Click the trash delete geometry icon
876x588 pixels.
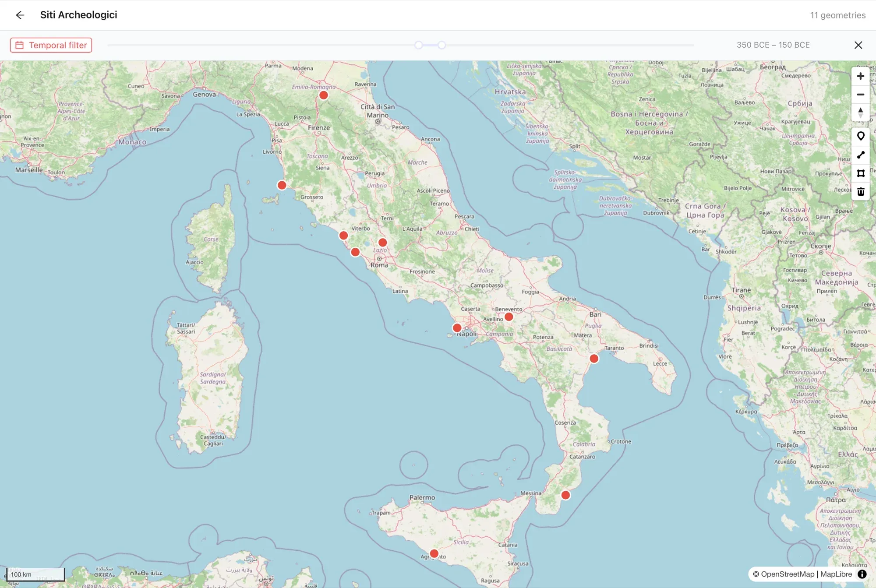tap(860, 192)
